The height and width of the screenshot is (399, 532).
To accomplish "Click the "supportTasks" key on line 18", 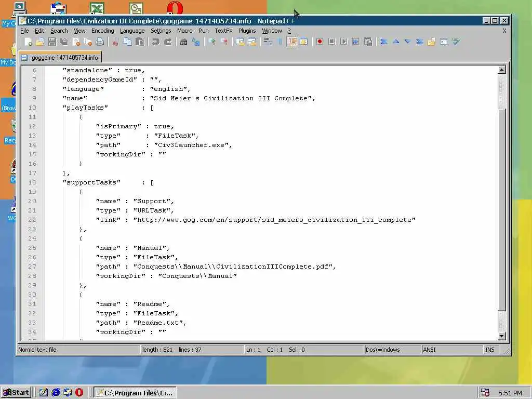I will click(x=91, y=182).
